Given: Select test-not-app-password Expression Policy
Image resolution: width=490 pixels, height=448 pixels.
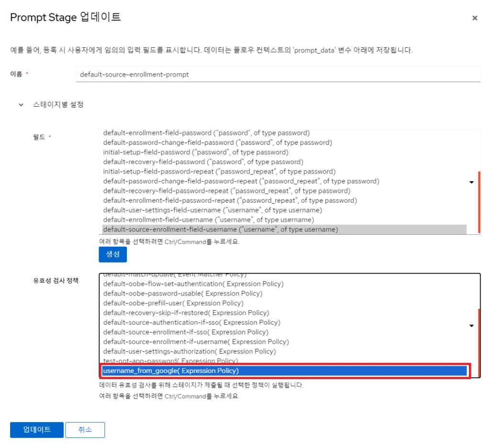Looking at the screenshot, I should coord(191,361).
